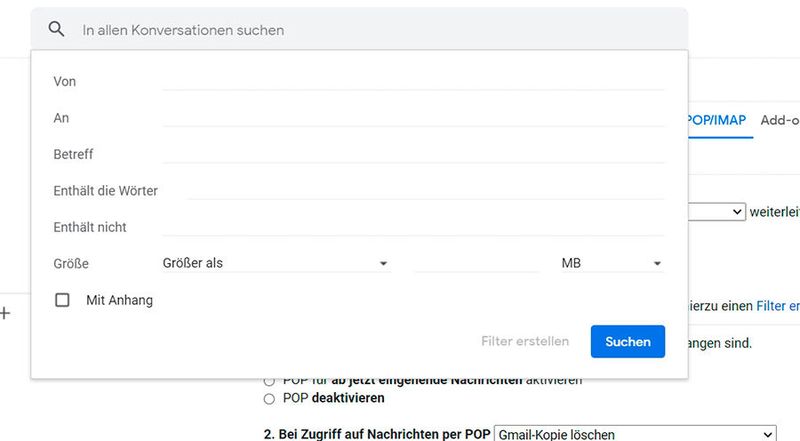Select POP für ab jetzt eingehende Nachrichten
The image size is (800, 441).
coord(269,381)
